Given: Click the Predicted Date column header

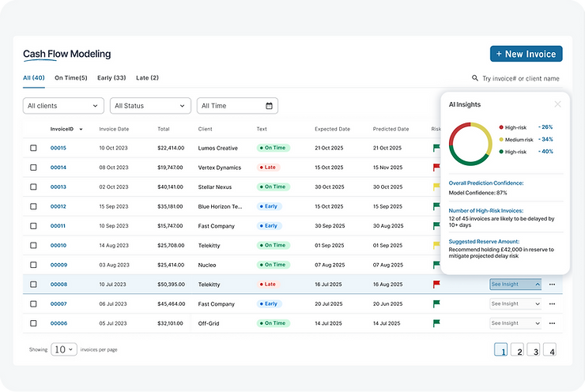Looking at the screenshot, I should tap(391, 129).
